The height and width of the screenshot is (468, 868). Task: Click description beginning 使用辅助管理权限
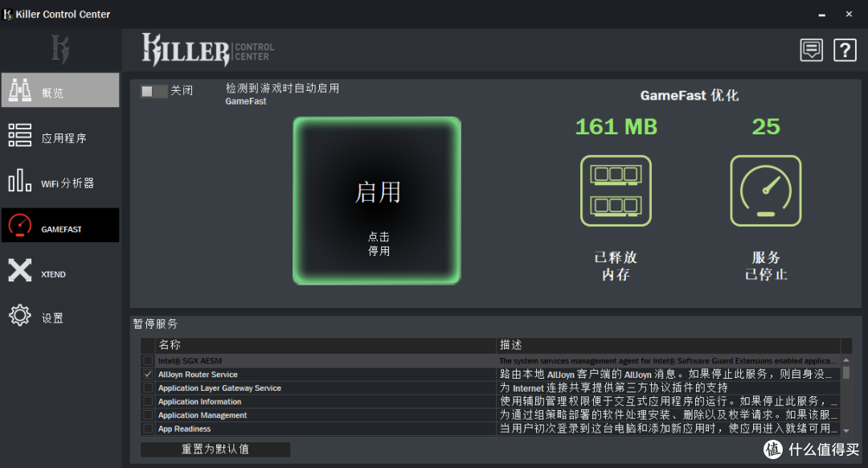[x=668, y=401]
